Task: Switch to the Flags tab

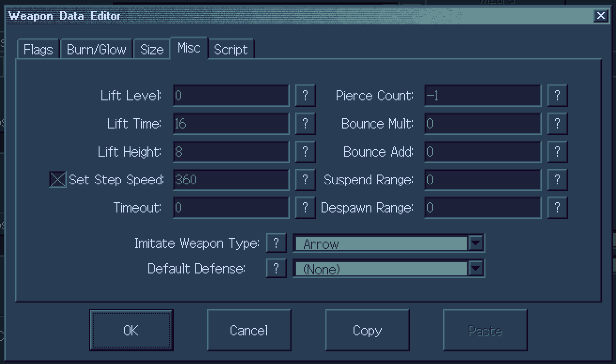Action: (x=38, y=50)
